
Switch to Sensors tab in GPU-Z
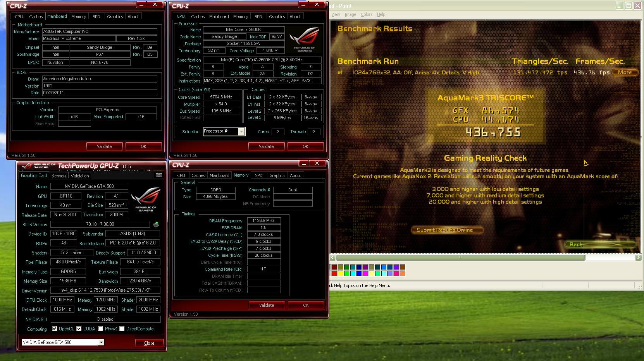coord(59,175)
